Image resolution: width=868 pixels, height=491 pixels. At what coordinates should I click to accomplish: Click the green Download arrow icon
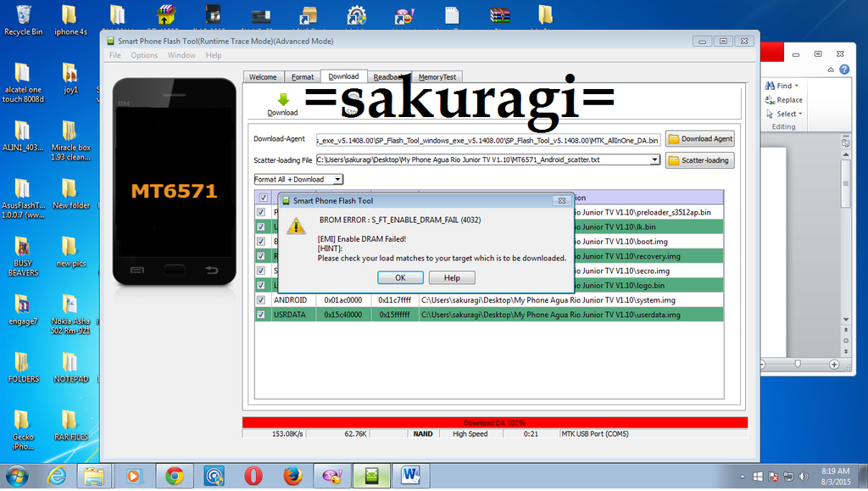(x=282, y=100)
